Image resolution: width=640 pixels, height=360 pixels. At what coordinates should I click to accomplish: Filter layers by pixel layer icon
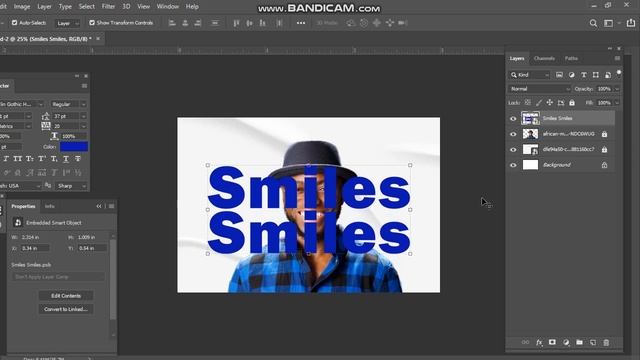click(x=559, y=75)
